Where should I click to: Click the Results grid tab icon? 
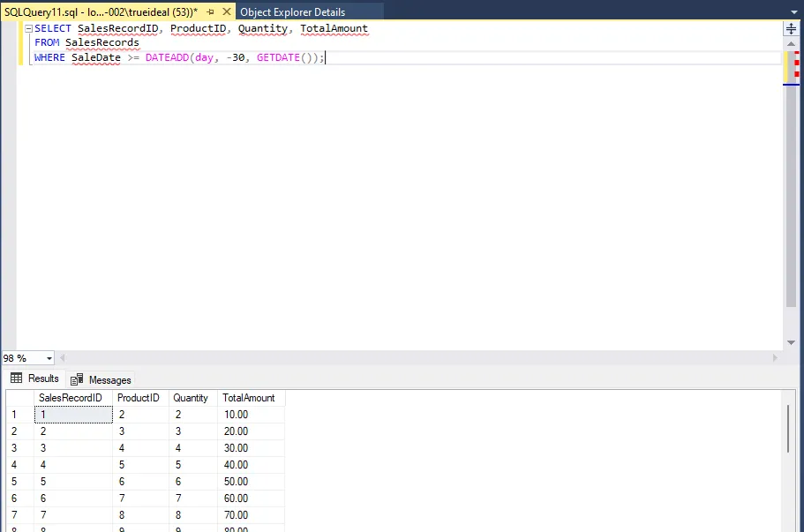tap(16, 378)
